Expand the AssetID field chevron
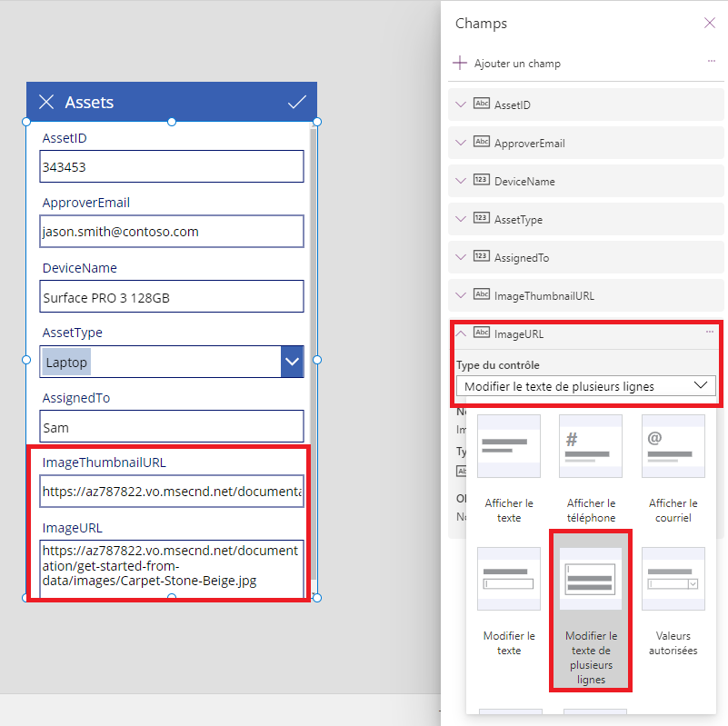The image size is (728, 726). (461, 104)
